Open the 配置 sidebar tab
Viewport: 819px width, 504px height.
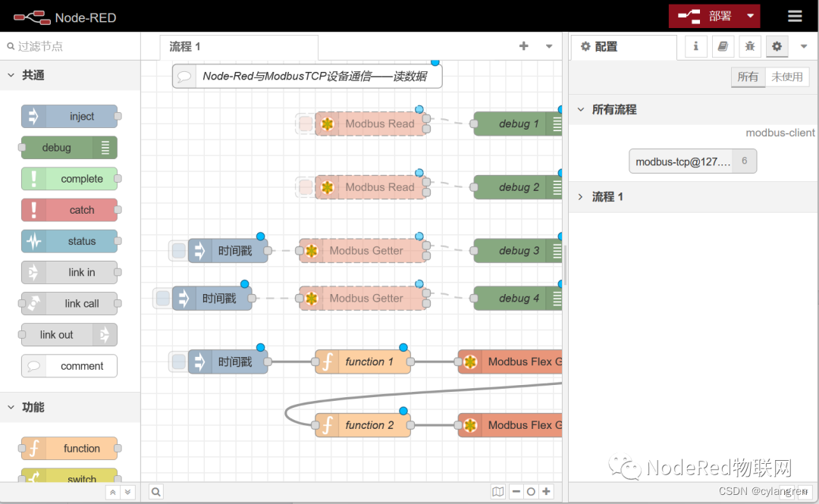point(623,47)
